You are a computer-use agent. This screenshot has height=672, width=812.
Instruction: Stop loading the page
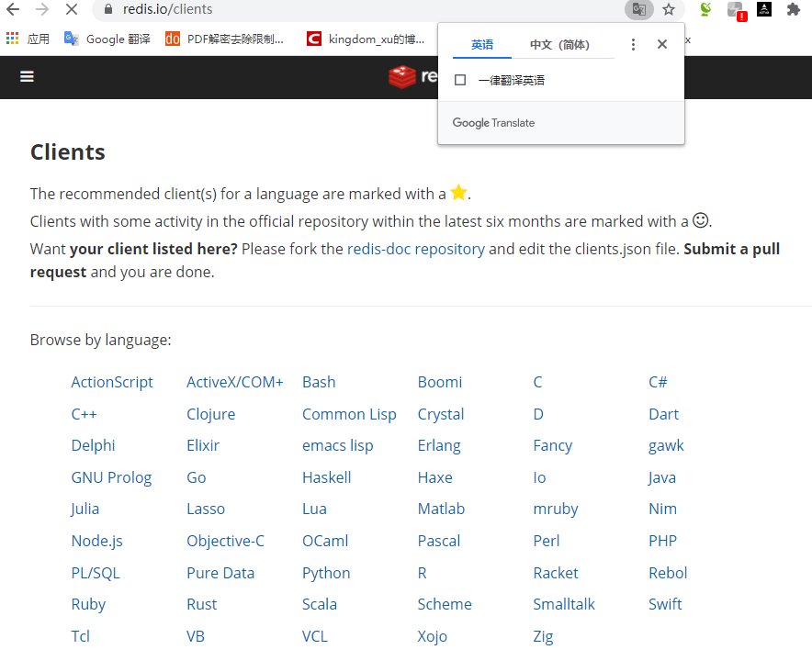pyautogui.click(x=72, y=9)
